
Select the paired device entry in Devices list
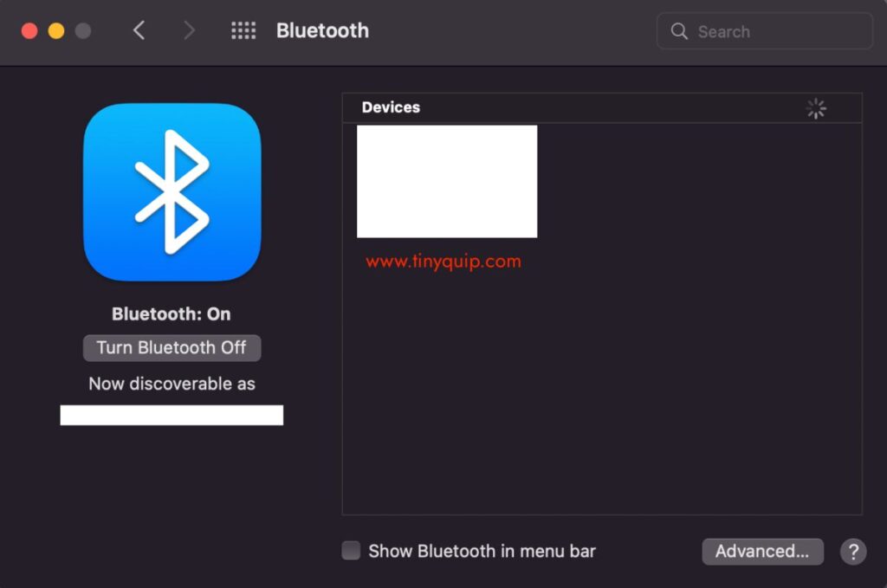click(x=447, y=181)
